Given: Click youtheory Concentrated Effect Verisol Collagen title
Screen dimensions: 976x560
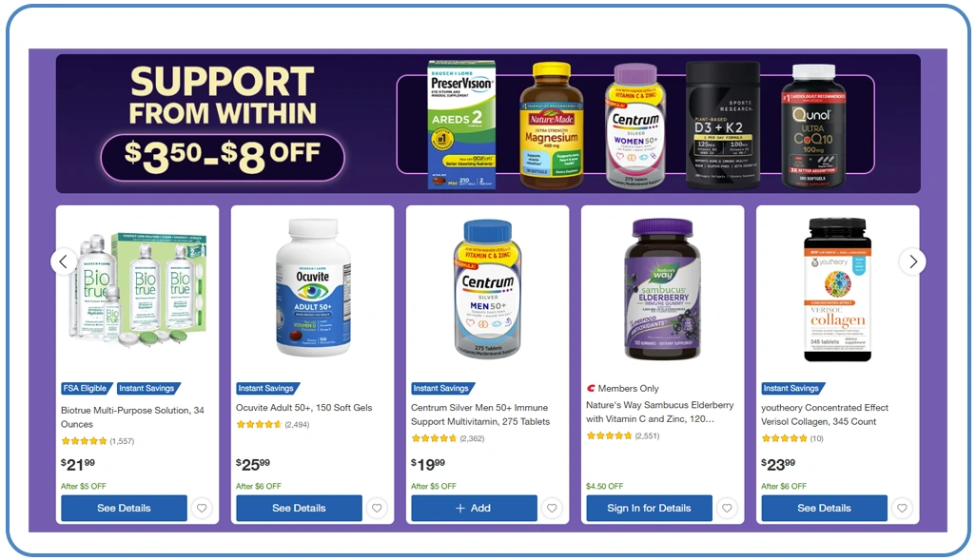Looking at the screenshot, I should click(x=824, y=415).
